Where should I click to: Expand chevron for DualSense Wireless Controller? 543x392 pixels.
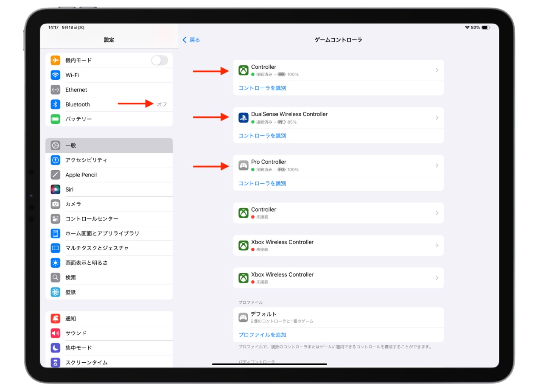437,118
